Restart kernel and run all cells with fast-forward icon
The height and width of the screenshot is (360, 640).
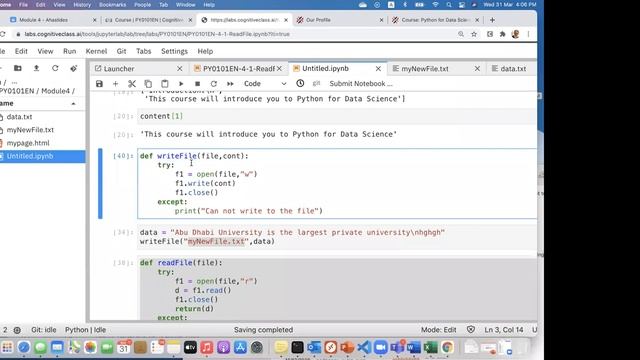click(230, 84)
